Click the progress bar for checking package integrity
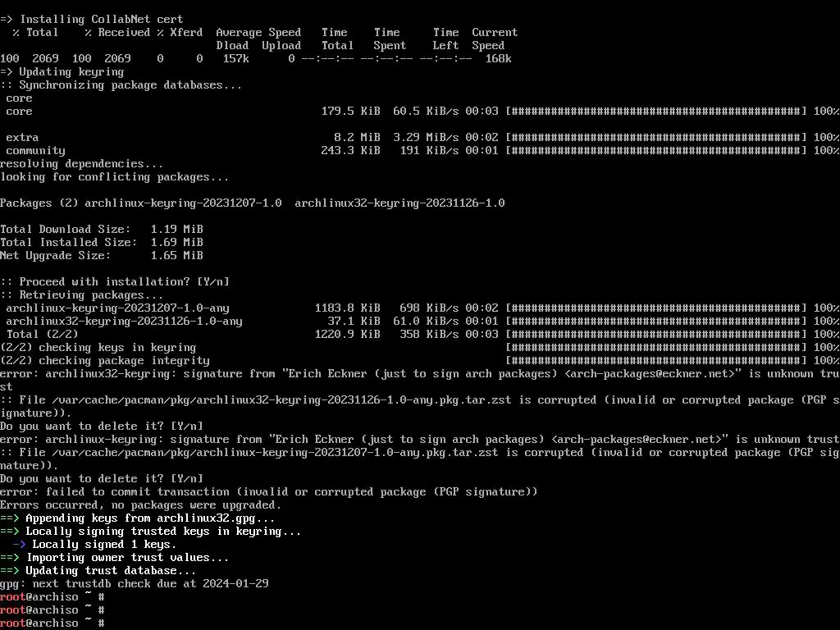Viewport: 840px width, 630px height. [x=656, y=361]
